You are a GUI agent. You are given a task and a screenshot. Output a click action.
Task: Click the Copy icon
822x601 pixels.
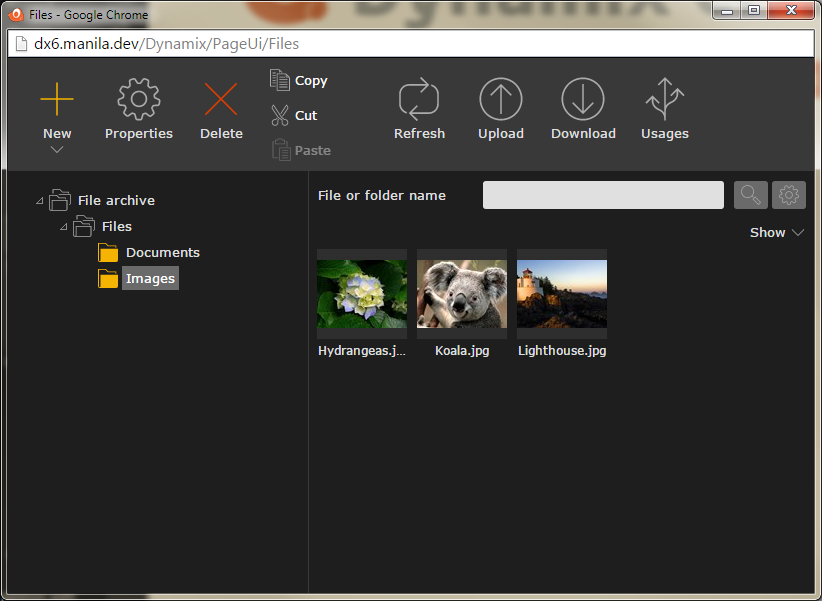click(x=281, y=81)
